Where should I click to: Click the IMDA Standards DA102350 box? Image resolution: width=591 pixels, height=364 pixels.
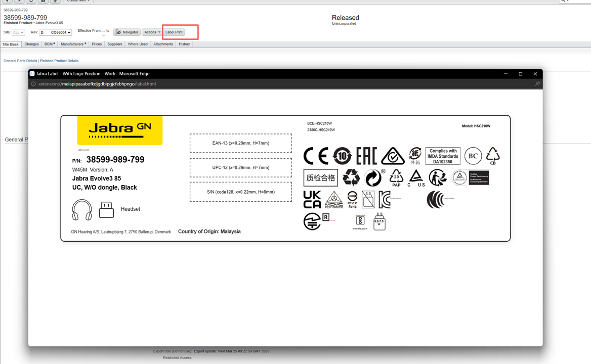pos(443,156)
